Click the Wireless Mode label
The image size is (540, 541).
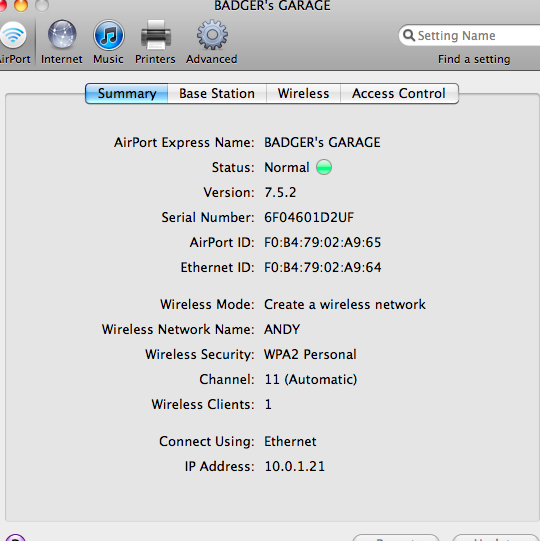tap(207, 305)
